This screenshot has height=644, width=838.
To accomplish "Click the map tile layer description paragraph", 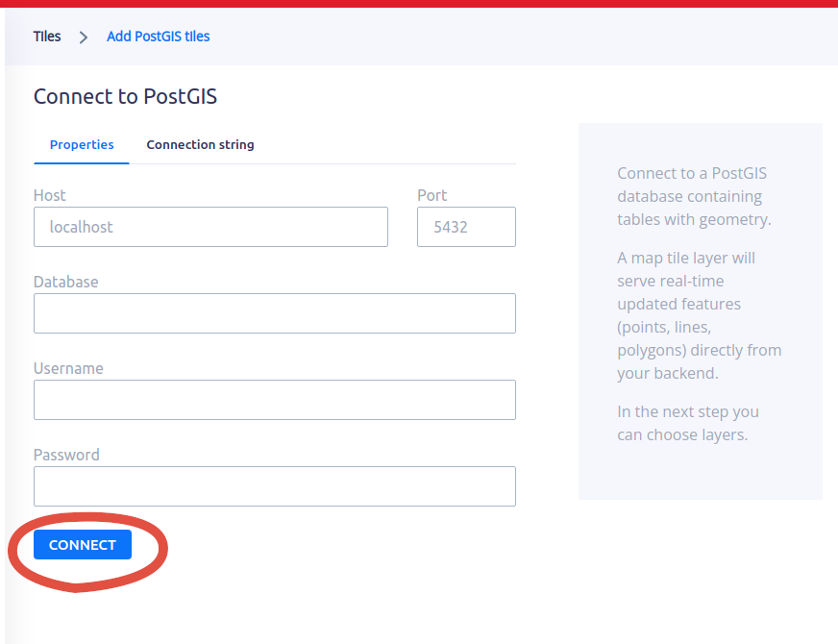I will point(699,315).
